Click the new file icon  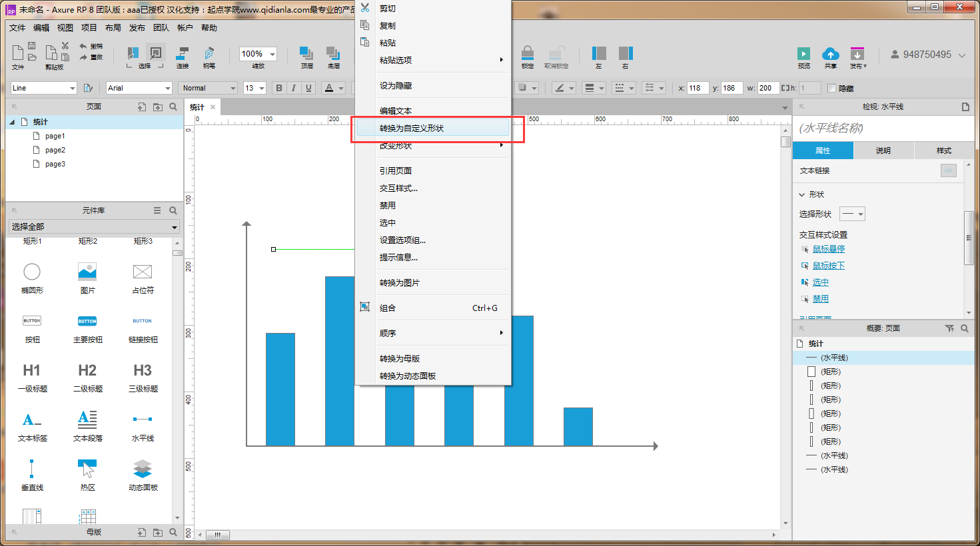[18, 53]
